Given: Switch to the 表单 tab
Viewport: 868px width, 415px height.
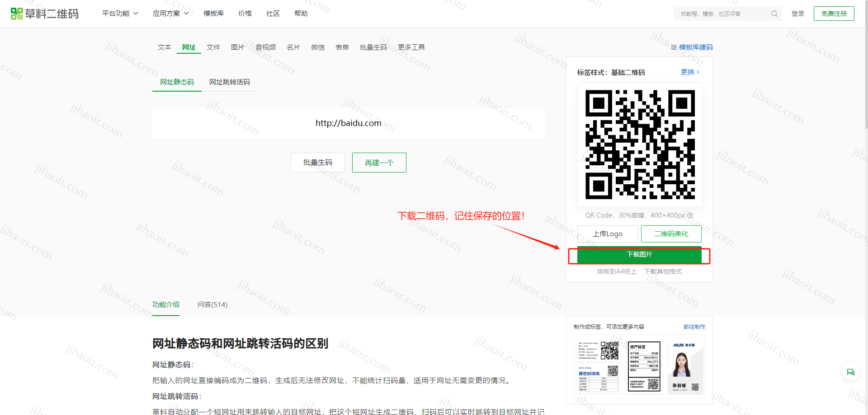Looking at the screenshot, I should (x=342, y=47).
